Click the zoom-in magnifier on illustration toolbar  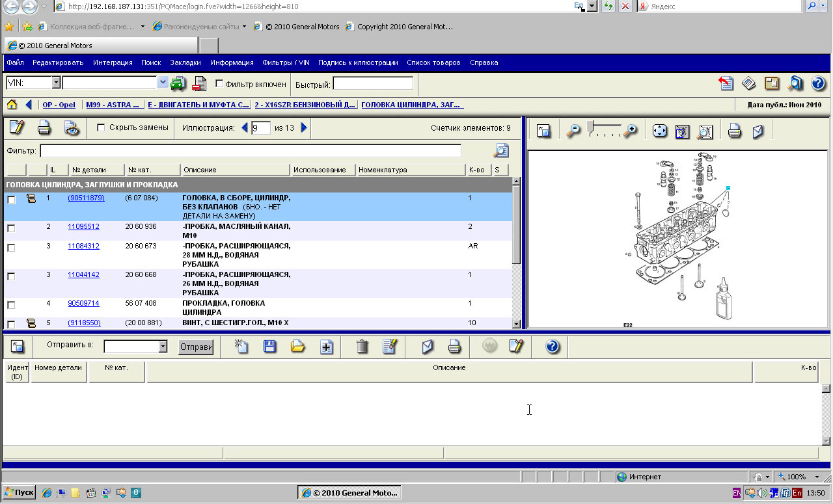tap(629, 131)
